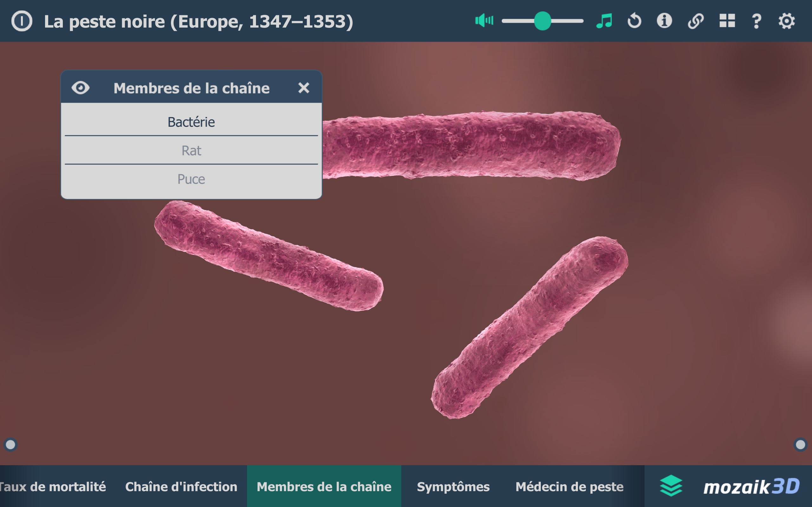Select Bactérie in the chain list
The image size is (812, 507).
(191, 122)
